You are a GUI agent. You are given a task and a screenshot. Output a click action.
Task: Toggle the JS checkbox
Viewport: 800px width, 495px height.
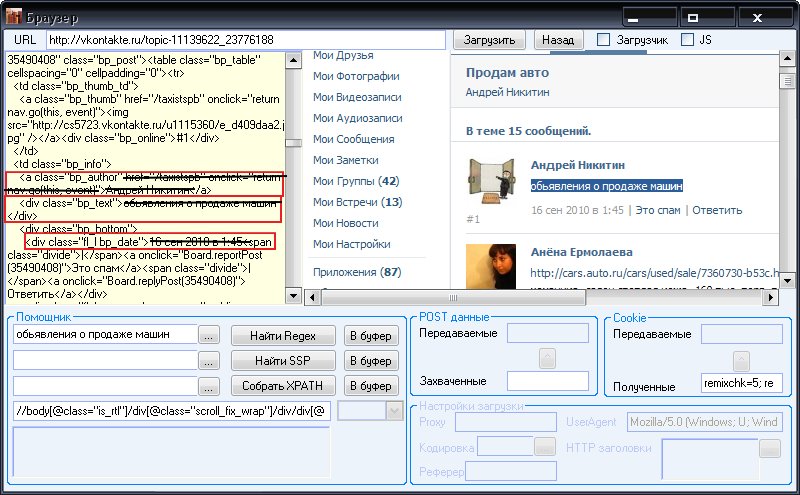click(x=687, y=40)
